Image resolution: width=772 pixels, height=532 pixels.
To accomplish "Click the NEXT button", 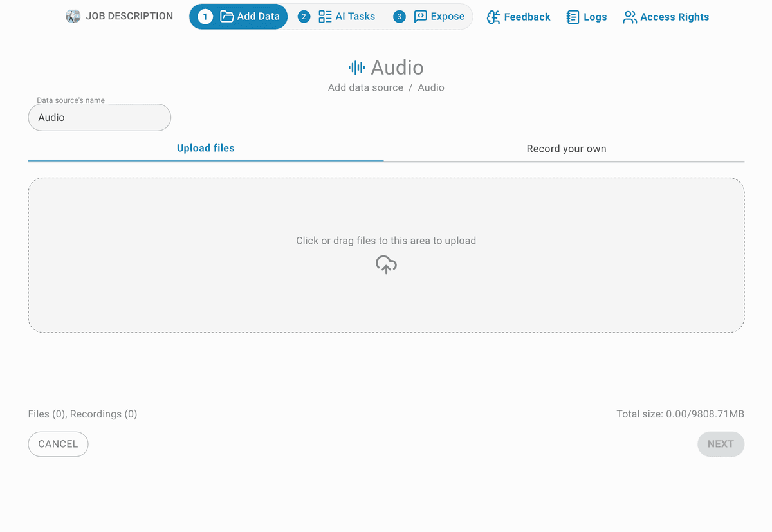I will pos(721,444).
